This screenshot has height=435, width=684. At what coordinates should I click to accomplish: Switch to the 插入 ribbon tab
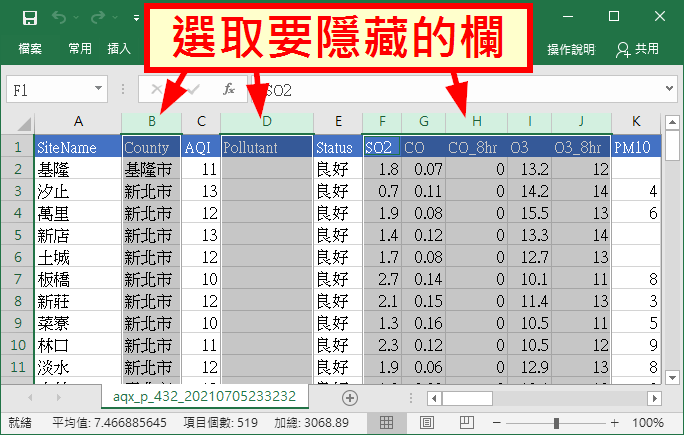tap(119, 48)
